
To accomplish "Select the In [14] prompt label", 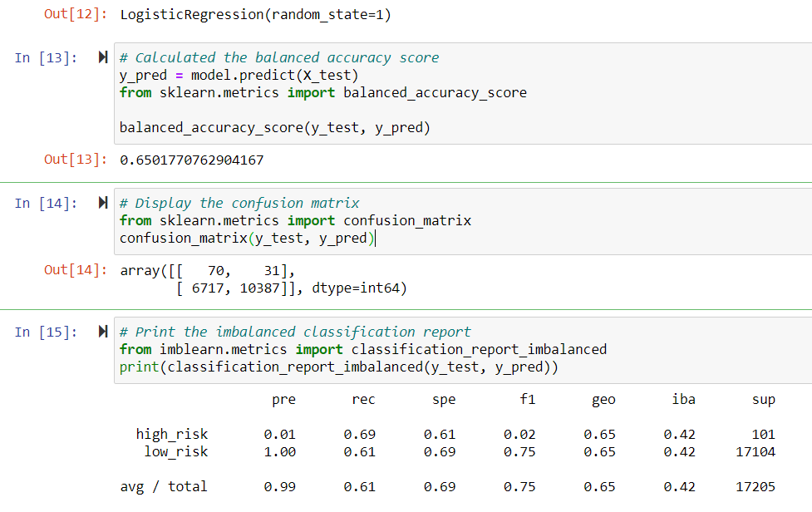I will [46, 203].
